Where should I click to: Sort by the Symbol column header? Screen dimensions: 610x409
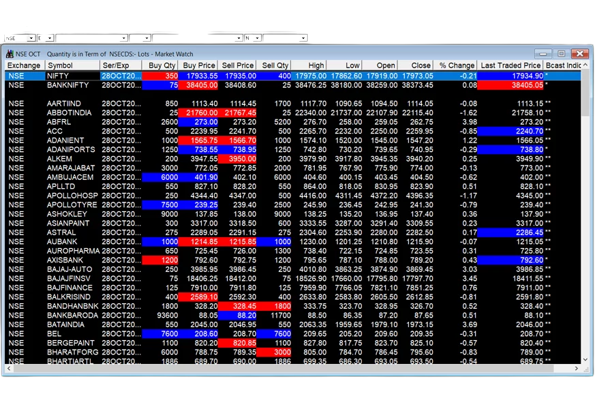click(72, 65)
